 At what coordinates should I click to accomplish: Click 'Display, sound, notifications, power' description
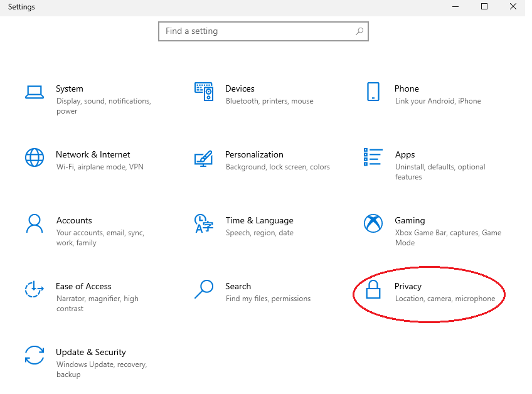(x=104, y=106)
